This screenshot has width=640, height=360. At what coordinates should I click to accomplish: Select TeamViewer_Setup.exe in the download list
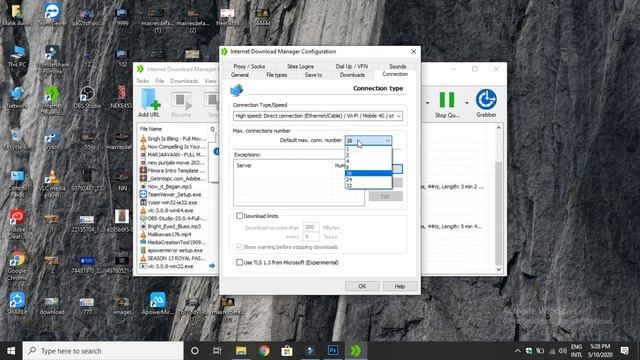174,195
